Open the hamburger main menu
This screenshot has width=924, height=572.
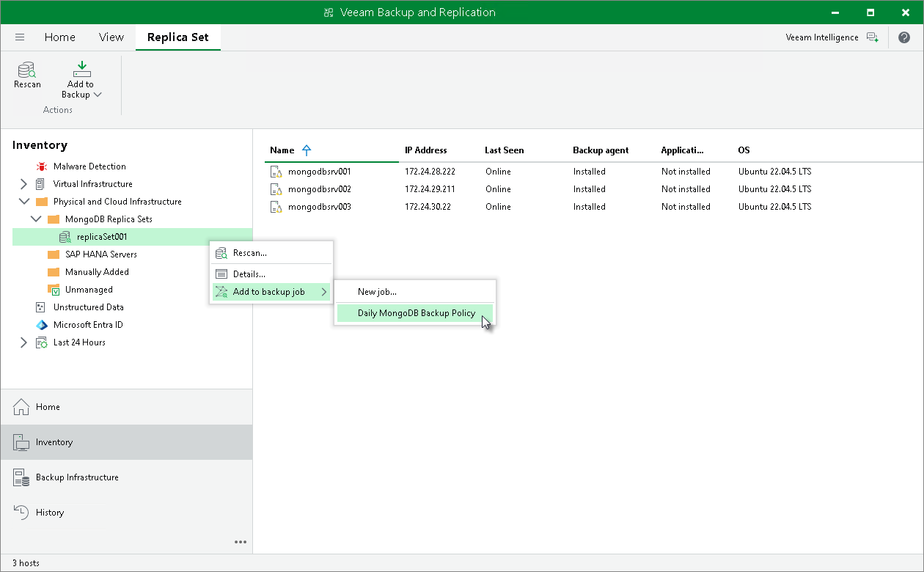(20, 37)
